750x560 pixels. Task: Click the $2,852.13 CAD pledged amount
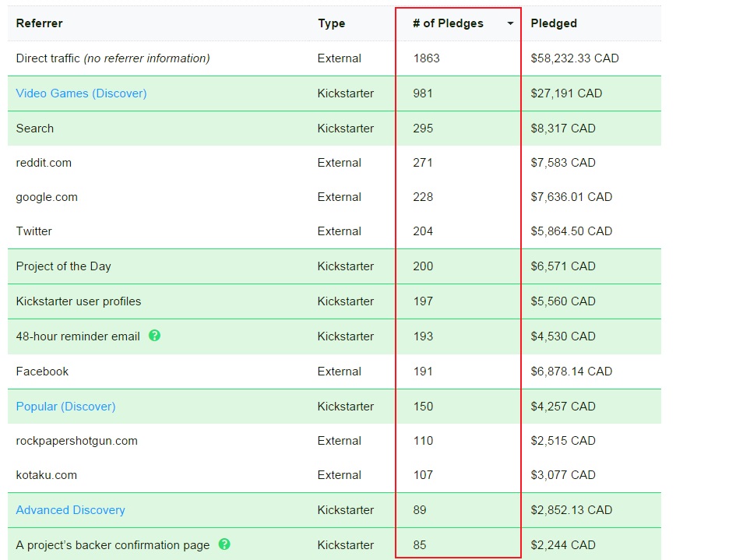point(572,510)
